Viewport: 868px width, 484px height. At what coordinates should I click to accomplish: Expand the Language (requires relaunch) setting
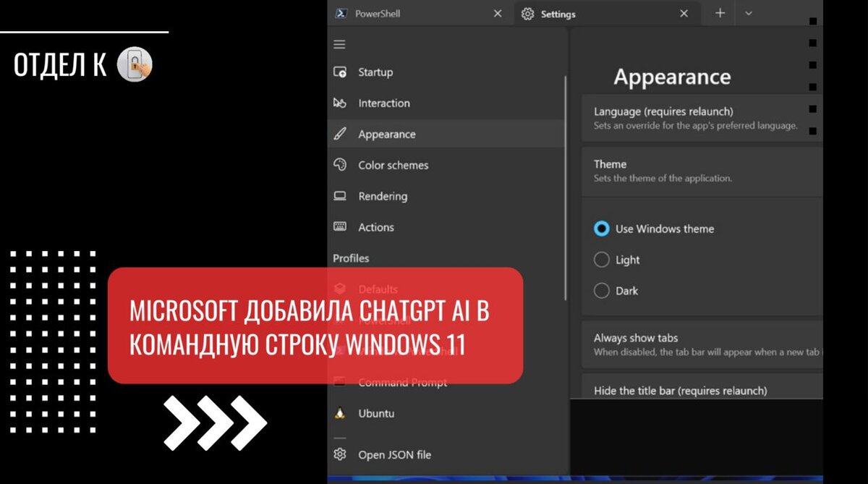[702, 118]
